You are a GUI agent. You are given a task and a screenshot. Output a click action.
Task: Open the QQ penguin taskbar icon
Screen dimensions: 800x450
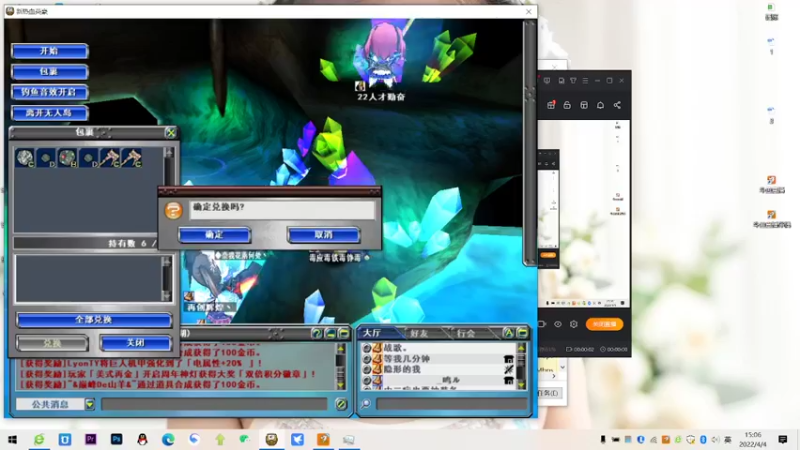[x=142, y=439]
